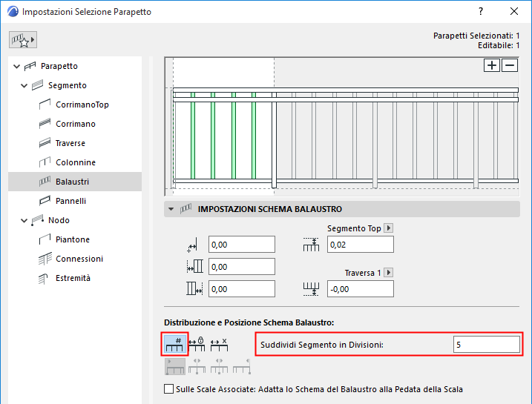
Task: Edit the top offset field 0,02
Action: [361, 245]
